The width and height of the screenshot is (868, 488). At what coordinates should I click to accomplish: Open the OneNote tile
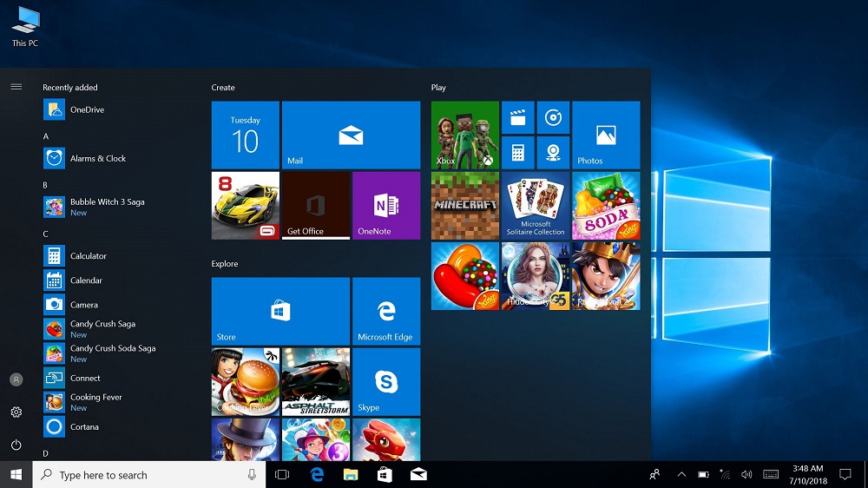[x=386, y=206]
